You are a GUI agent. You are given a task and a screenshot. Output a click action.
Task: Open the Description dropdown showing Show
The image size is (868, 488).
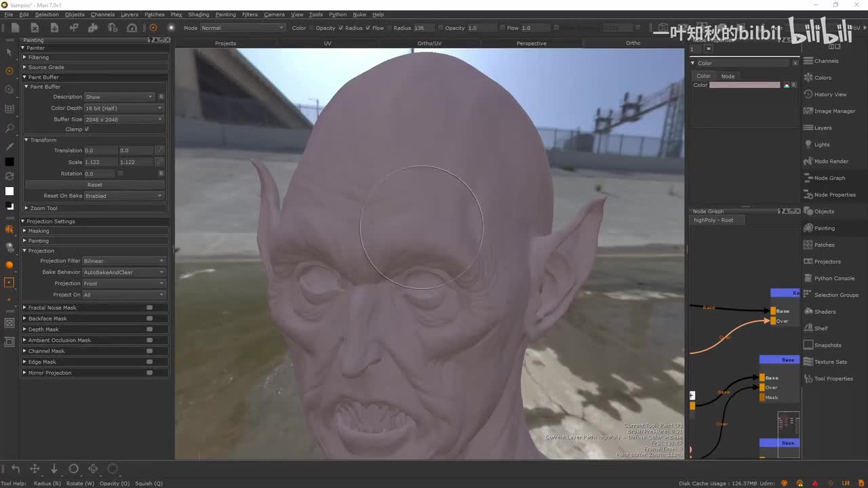pyautogui.click(x=119, y=97)
